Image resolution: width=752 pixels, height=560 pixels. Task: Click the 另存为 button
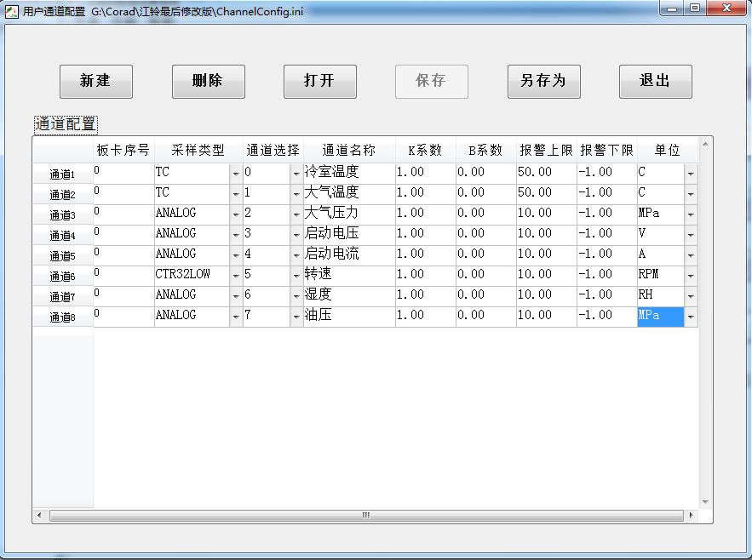[544, 82]
